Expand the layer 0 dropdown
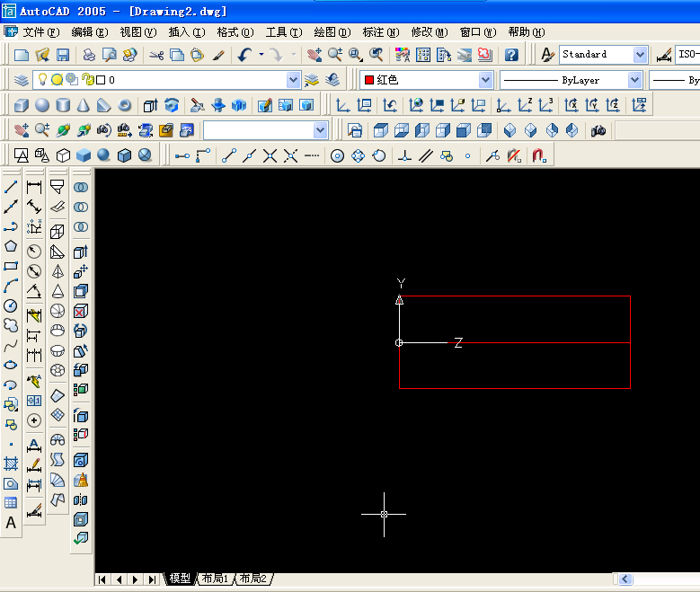This screenshot has width=700, height=592. (x=293, y=80)
